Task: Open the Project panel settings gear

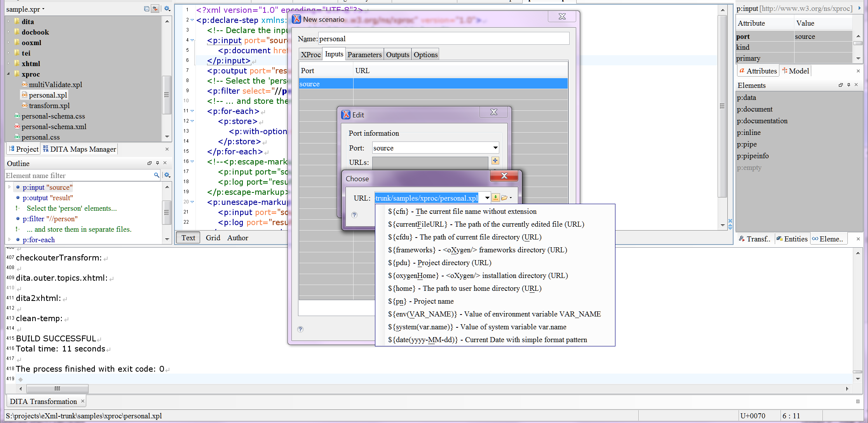Action: tap(167, 9)
